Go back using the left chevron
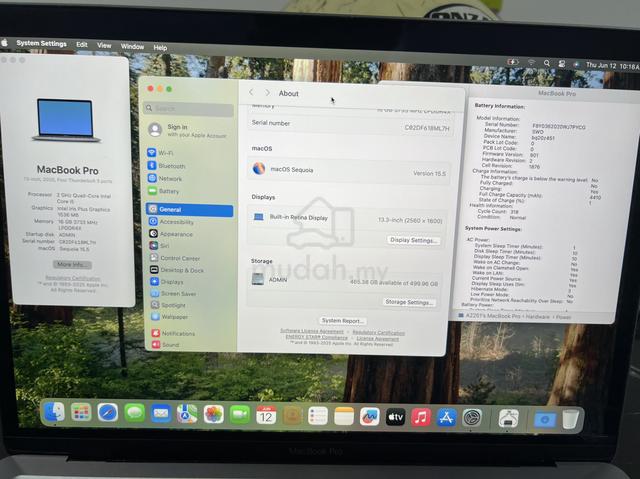The image size is (640, 479). 251,93
